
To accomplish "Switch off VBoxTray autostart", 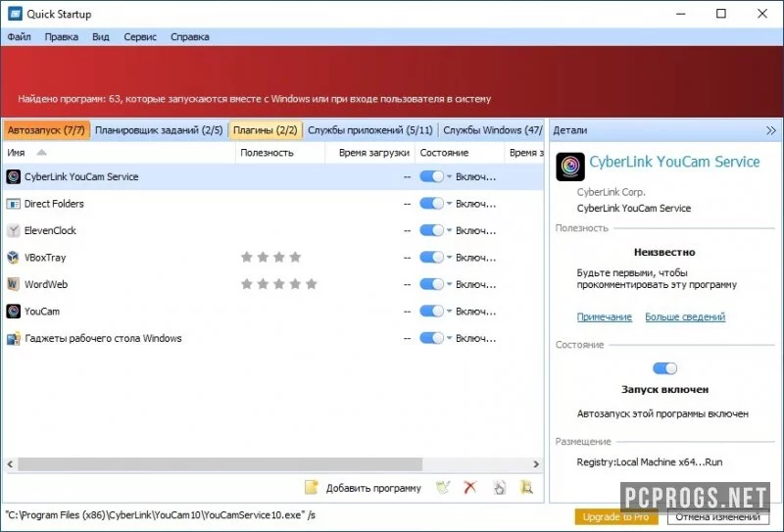I will (x=431, y=258).
